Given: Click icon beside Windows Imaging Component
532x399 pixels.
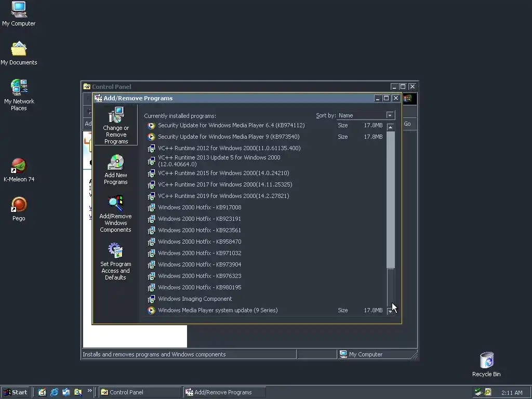Looking at the screenshot, I should click(151, 299).
